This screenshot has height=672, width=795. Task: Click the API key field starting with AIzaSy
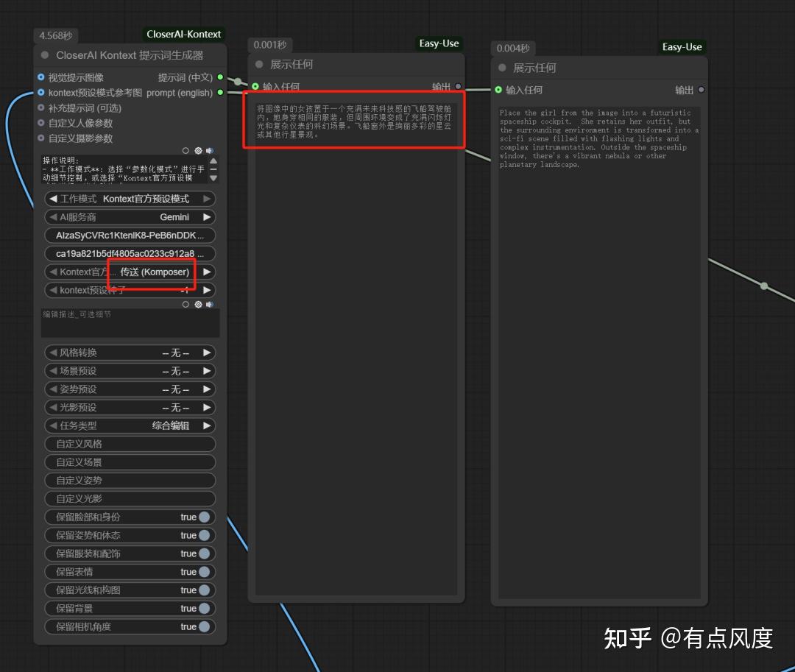(130, 235)
